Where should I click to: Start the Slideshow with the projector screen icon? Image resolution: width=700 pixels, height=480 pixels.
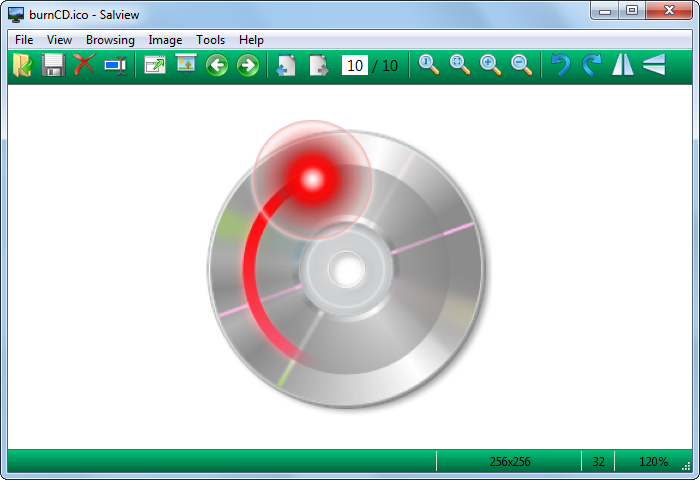pos(186,65)
